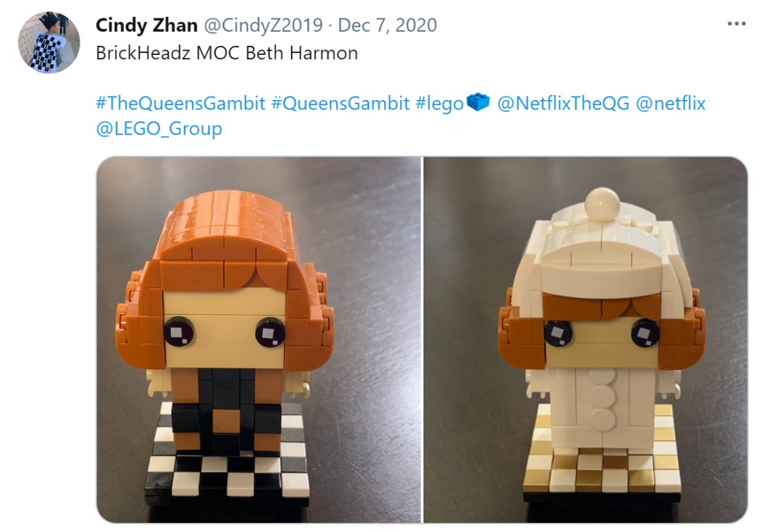Open the Cindy Zhan display name

click(147, 25)
